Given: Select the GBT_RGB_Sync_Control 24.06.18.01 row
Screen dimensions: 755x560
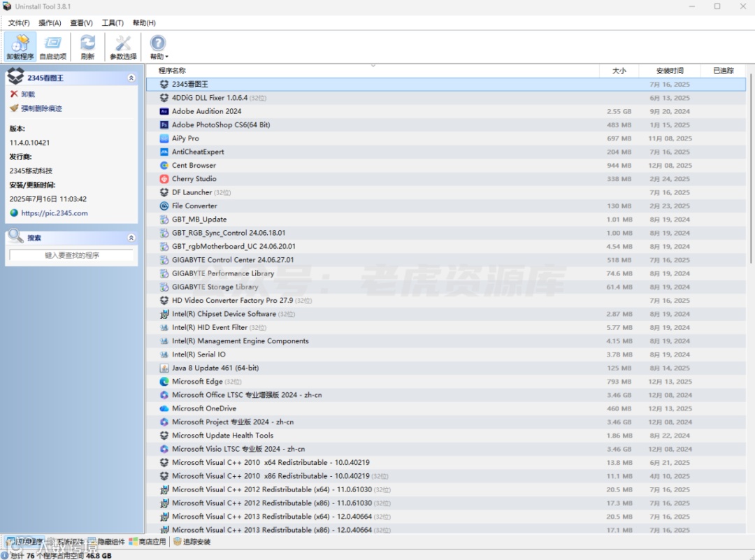Looking at the screenshot, I should point(446,233).
